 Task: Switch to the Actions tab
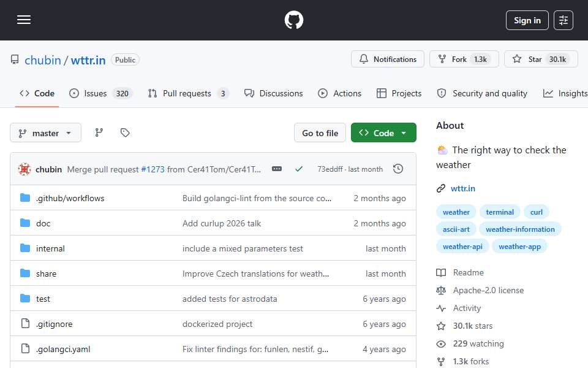click(x=340, y=93)
